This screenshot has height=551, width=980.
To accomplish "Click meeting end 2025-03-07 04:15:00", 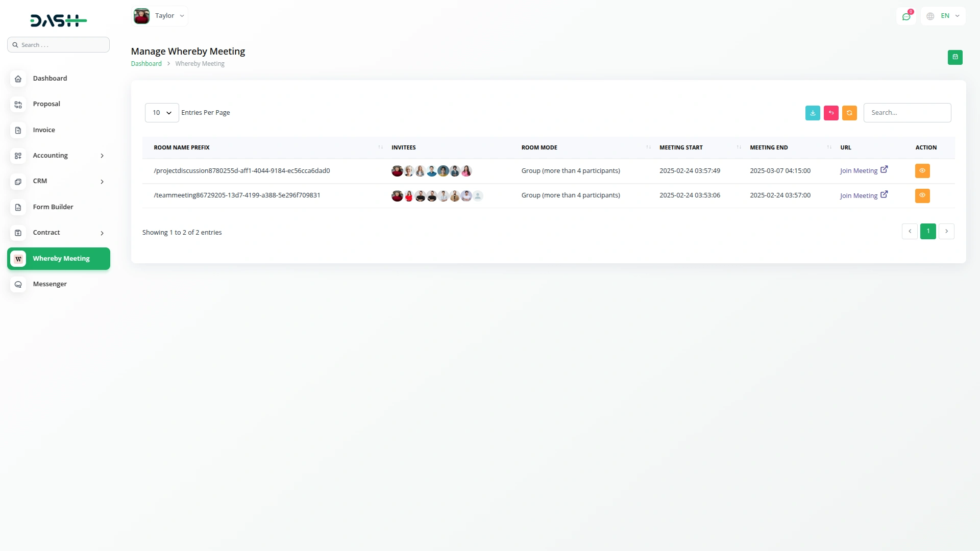I will (780, 171).
